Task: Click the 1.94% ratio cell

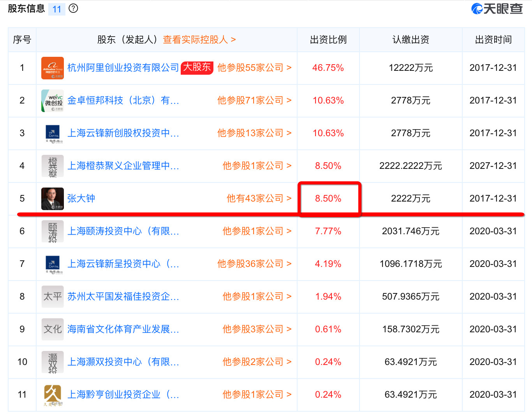Action: (328, 296)
